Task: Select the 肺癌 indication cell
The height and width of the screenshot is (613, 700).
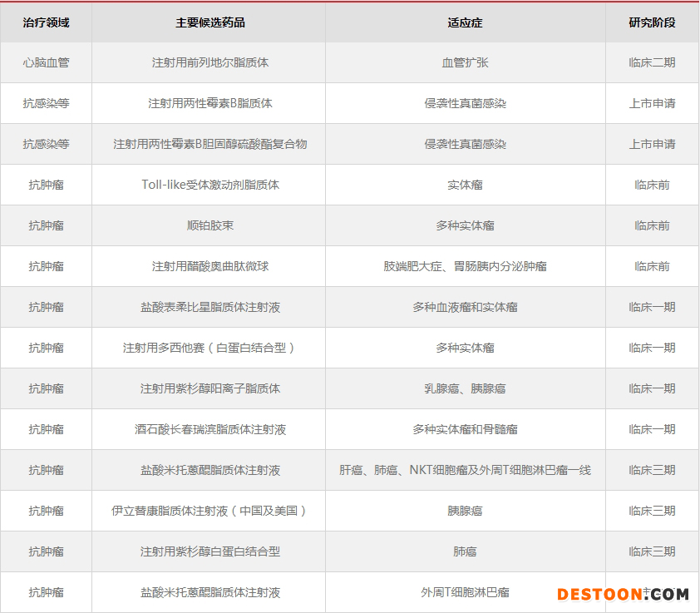Action: [x=465, y=551]
